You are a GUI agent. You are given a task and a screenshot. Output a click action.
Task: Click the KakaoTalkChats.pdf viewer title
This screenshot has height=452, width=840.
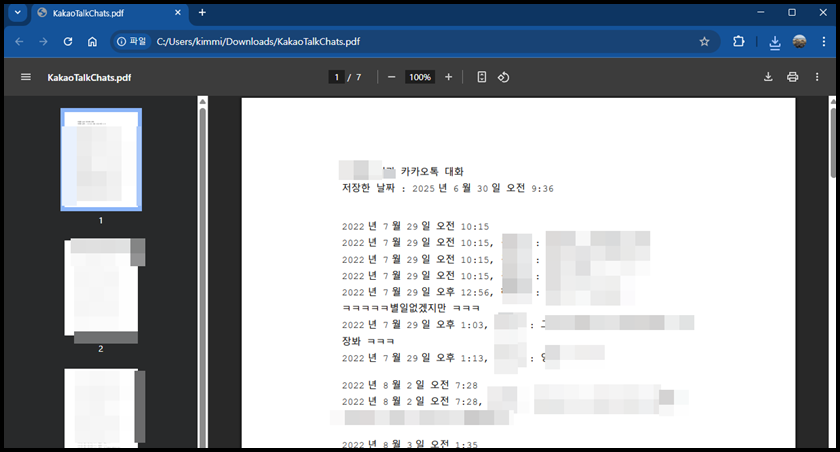point(89,77)
